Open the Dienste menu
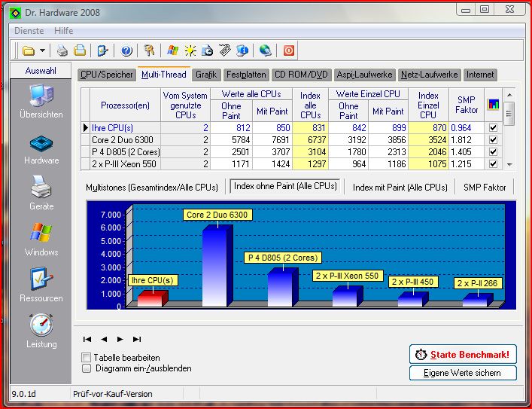The width and height of the screenshot is (532, 409). coord(29,31)
